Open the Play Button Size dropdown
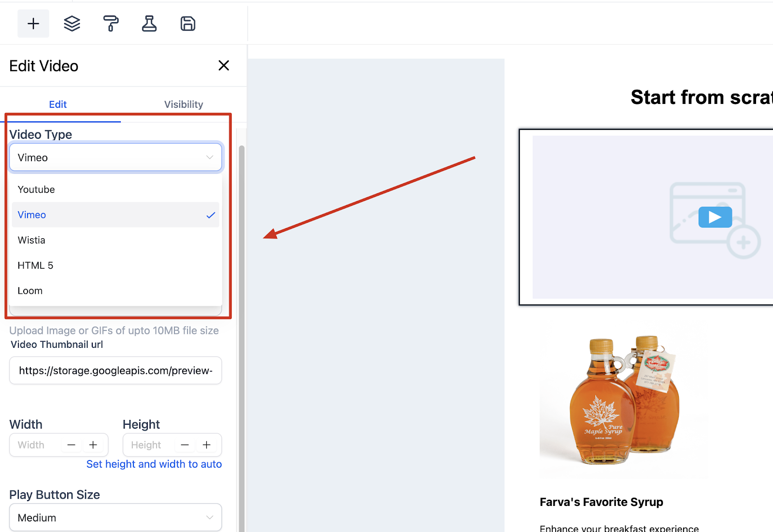The image size is (773, 532). 115,518
